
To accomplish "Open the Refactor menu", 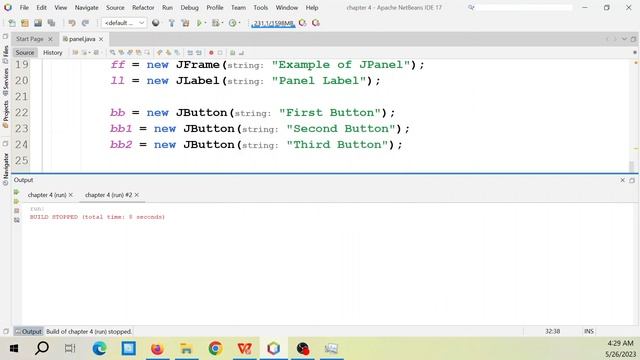I will (x=143, y=8).
